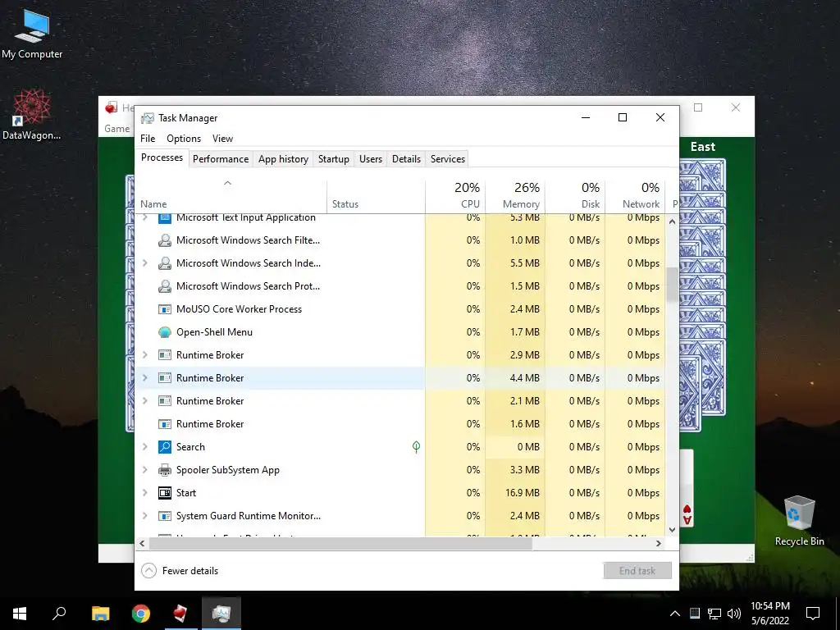Expand the Microsoft Windows Search Indexer row
This screenshot has height=630, width=840.
(144, 263)
